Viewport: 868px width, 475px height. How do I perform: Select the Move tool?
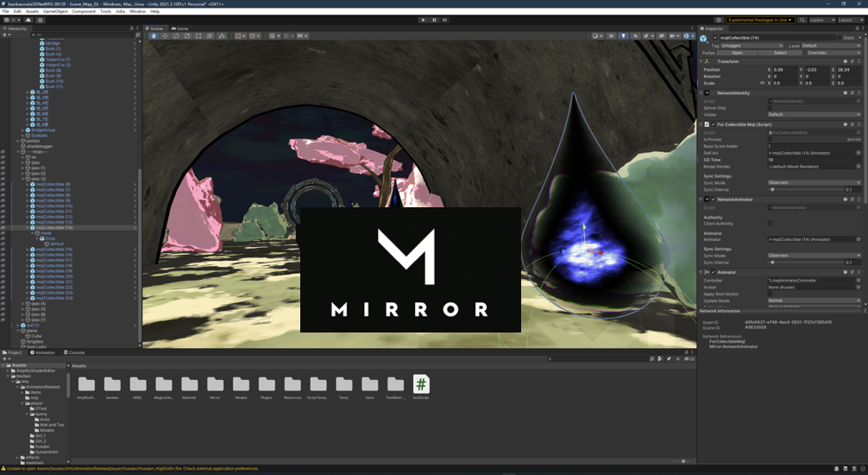[x=165, y=36]
